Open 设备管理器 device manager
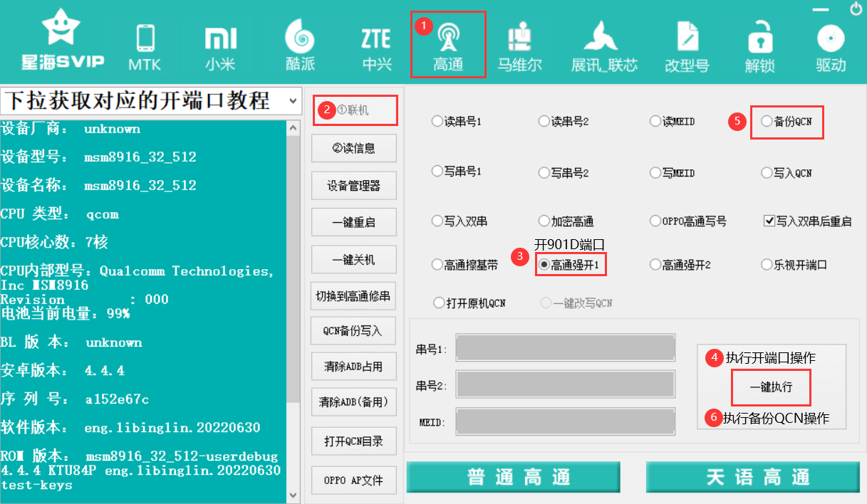This screenshot has height=504, width=867. (x=354, y=186)
